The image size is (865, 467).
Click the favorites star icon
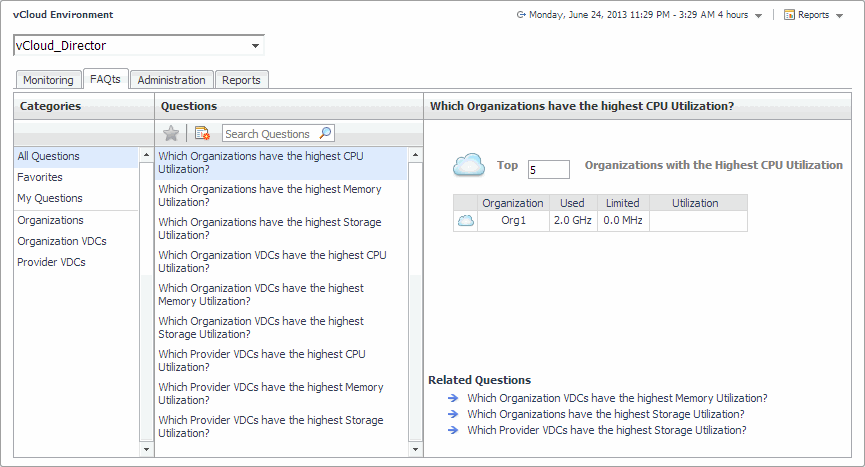171,133
